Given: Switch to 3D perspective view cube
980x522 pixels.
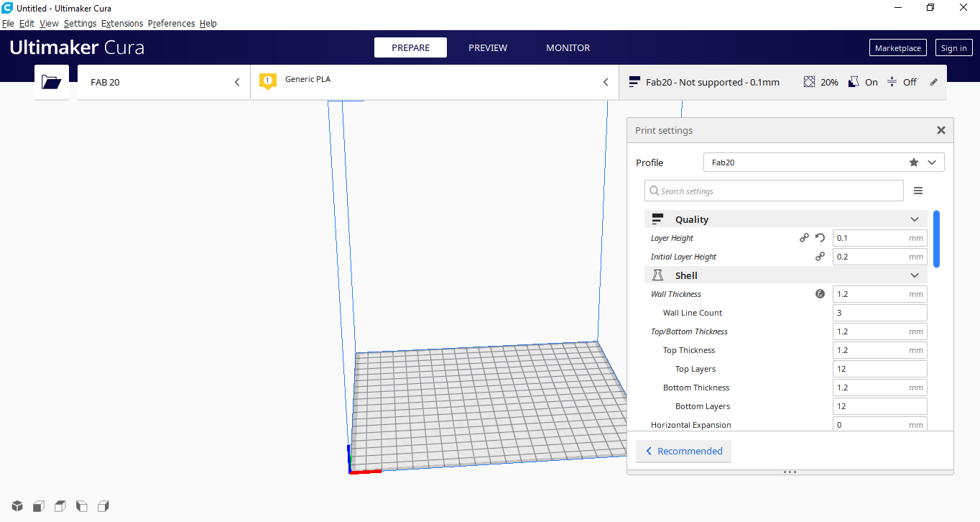Looking at the screenshot, I should (17, 506).
